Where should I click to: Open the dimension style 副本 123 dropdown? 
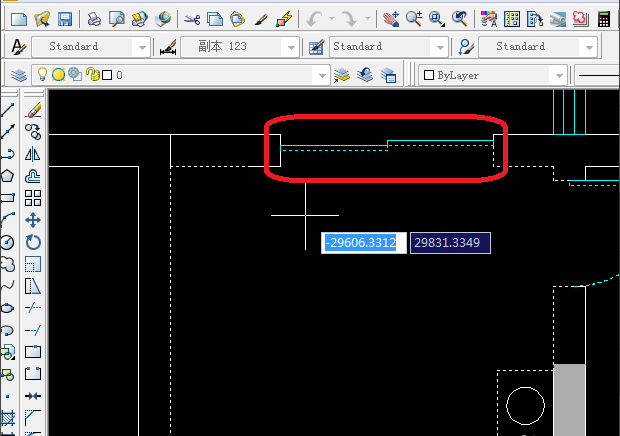click(x=290, y=47)
